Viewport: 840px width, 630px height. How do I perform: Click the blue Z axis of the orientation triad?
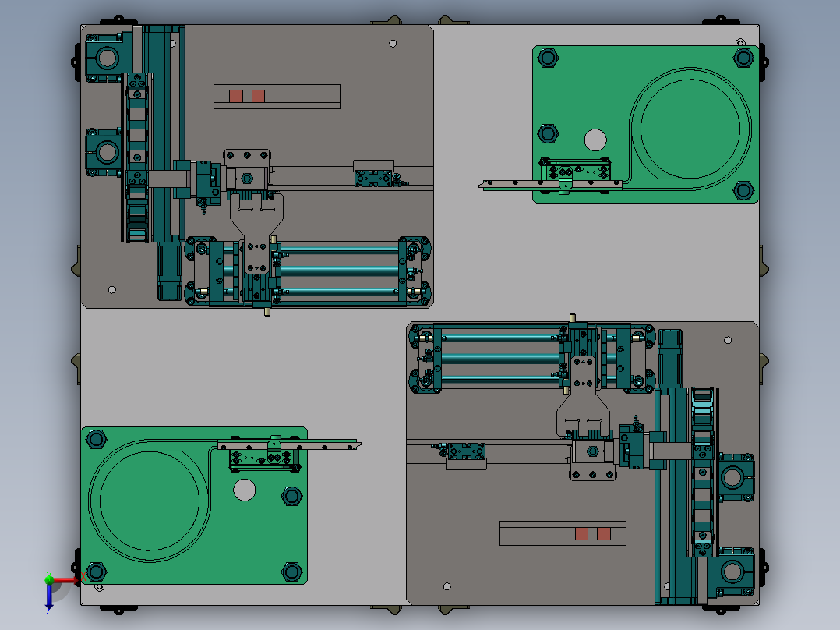[x=49, y=596]
